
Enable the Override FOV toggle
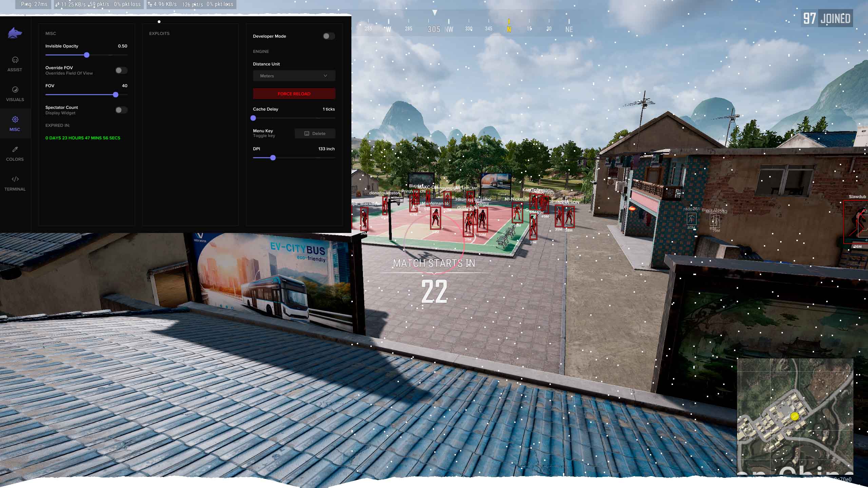(x=121, y=71)
